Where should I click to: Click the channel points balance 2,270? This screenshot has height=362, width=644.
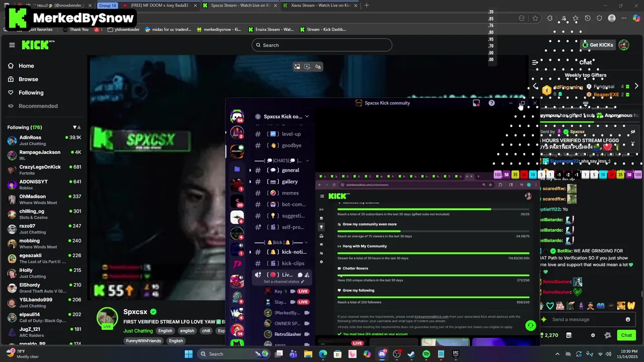(x=548, y=335)
